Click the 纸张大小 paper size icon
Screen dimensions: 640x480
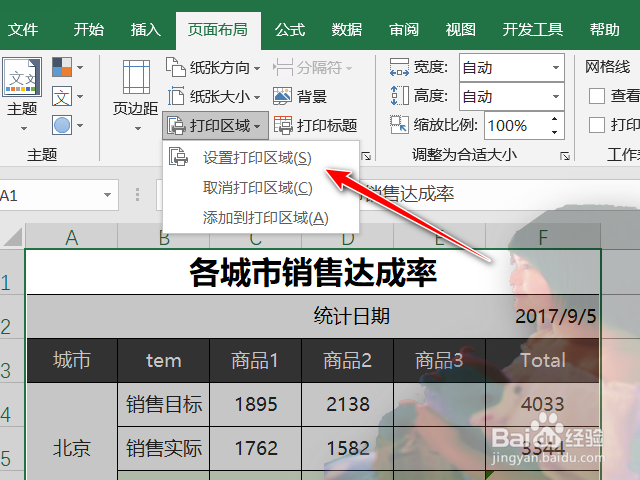[x=176, y=96]
